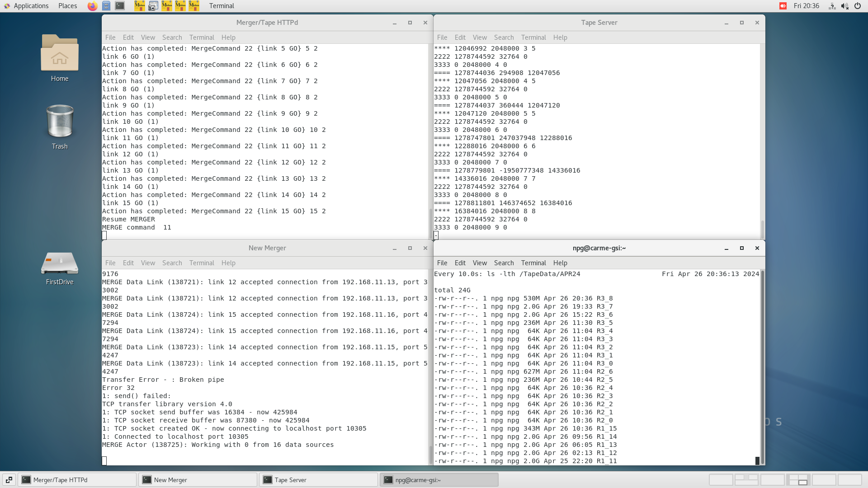Open the file manager launcher icon
Viewport: 868px width, 488px height.
point(106,6)
